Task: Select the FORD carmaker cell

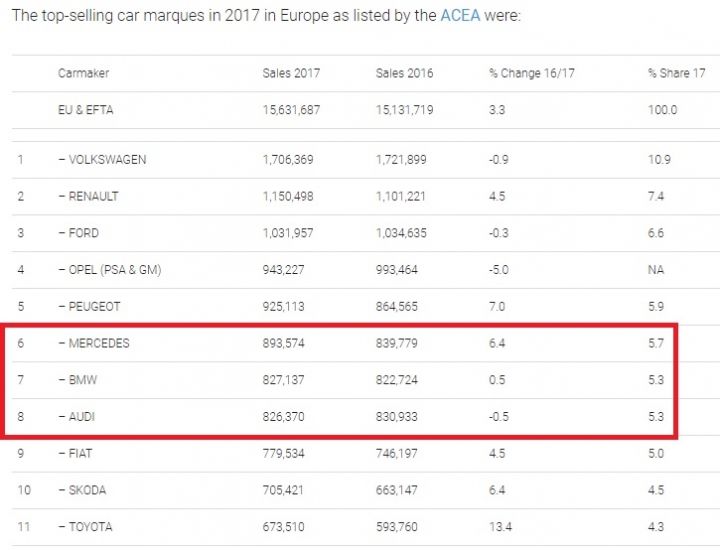Action: tap(79, 233)
